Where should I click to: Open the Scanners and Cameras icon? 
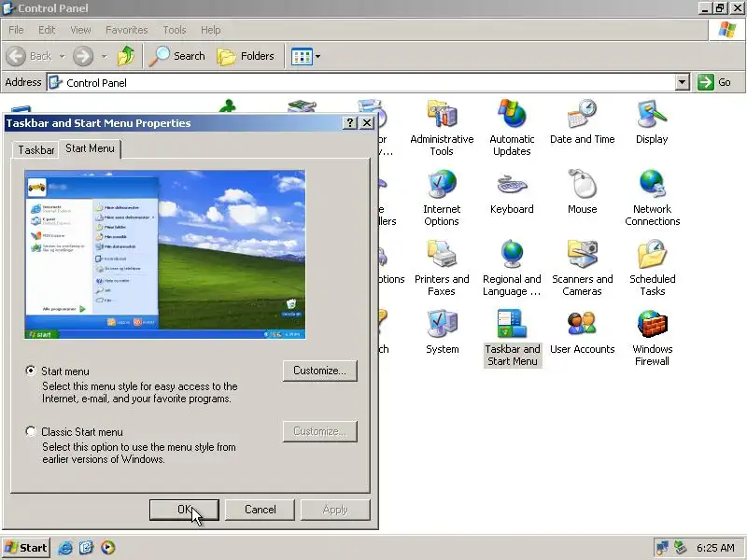click(582, 268)
